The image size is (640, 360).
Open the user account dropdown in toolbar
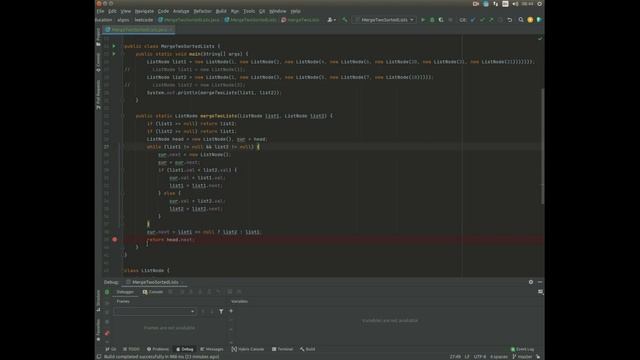pyautogui.click(x=331, y=20)
